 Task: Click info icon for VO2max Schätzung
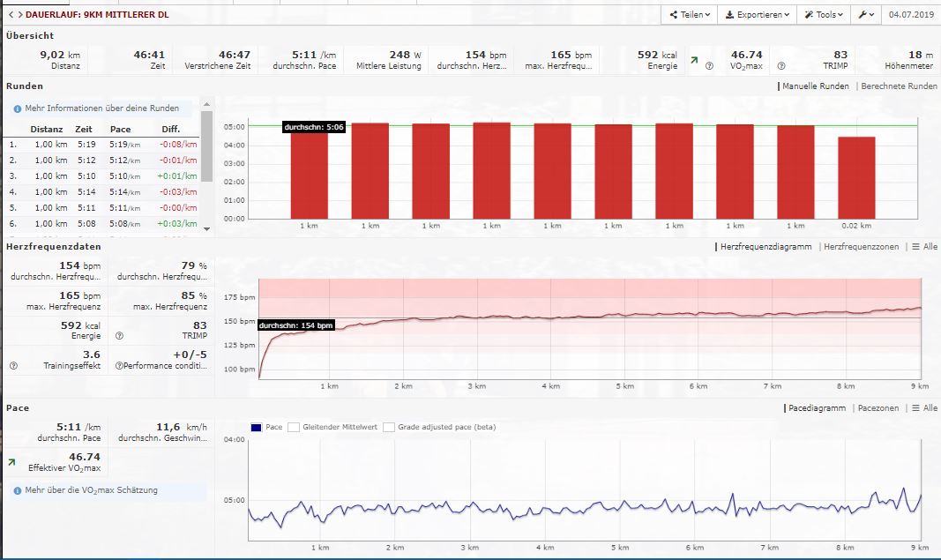(x=18, y=490)
